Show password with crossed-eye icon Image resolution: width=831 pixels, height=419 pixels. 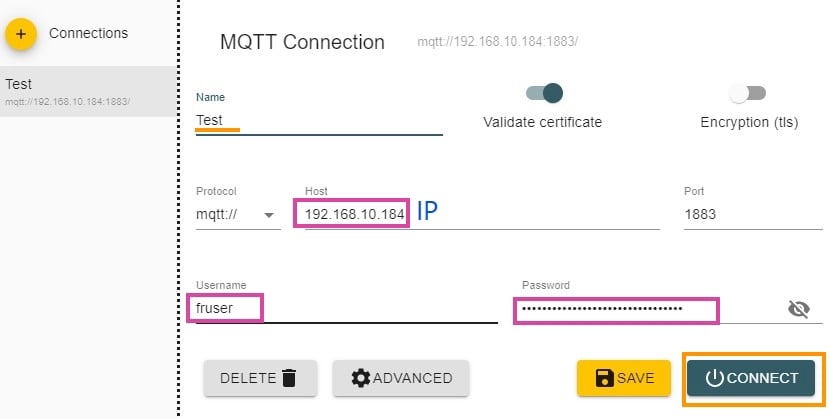pos(798,309)
